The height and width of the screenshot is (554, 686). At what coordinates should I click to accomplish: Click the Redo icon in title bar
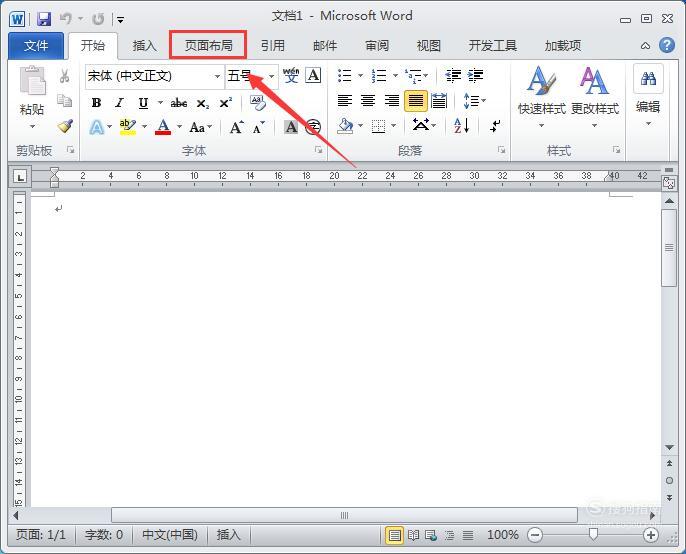(98, 19)
